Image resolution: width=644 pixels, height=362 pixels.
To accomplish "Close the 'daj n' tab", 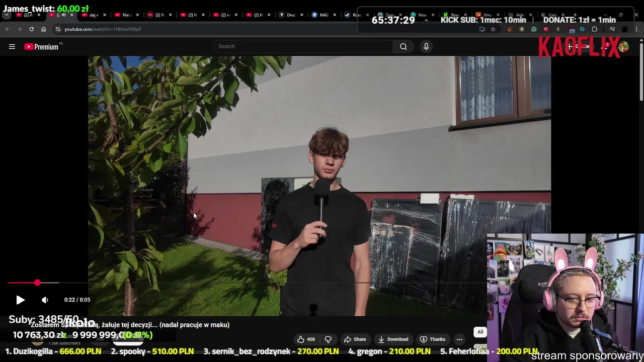I will click(x=105, y=15).
